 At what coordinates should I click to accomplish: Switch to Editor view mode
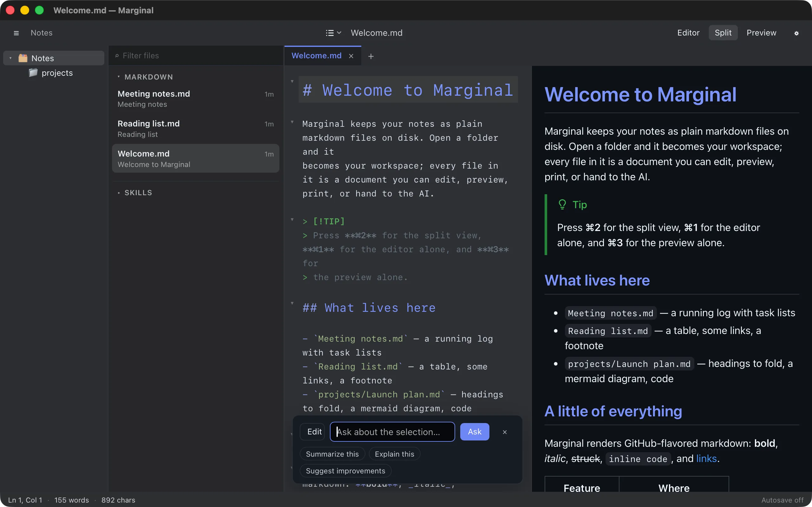[688, 33]
